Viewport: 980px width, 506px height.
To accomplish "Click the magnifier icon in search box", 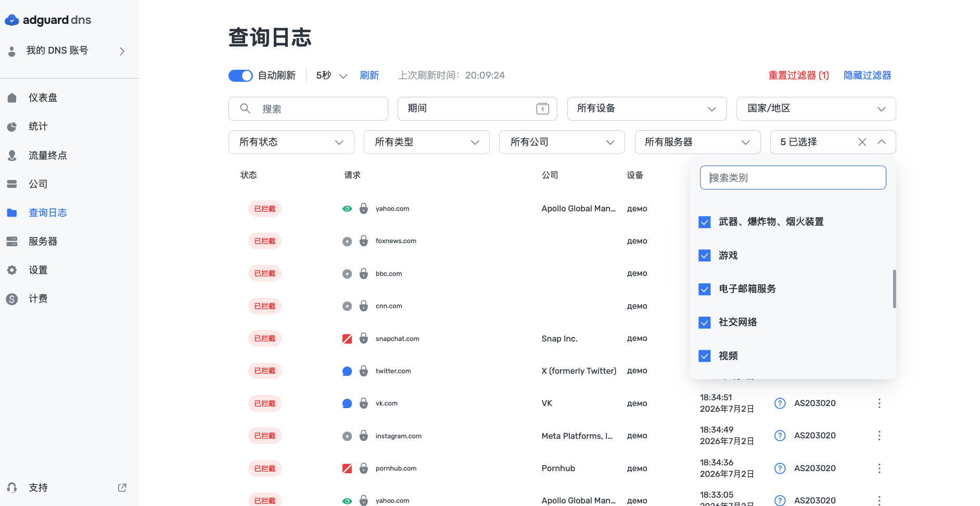I will (245, 108).
